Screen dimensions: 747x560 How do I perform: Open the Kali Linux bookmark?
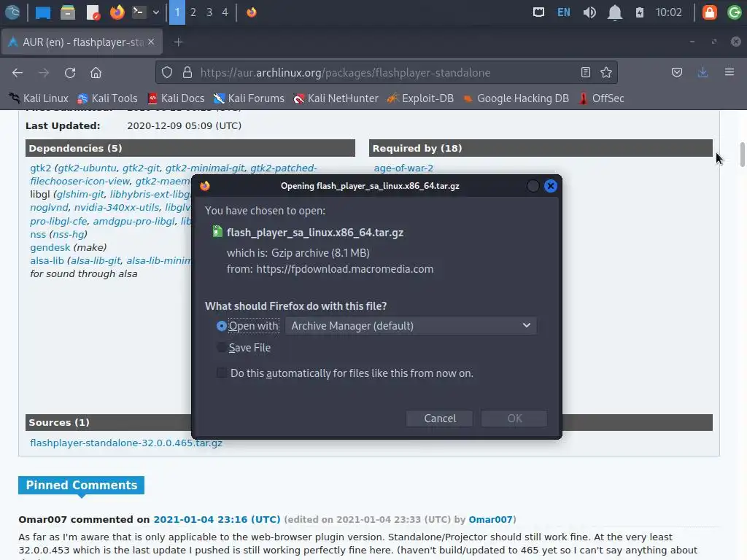point(39,98)
